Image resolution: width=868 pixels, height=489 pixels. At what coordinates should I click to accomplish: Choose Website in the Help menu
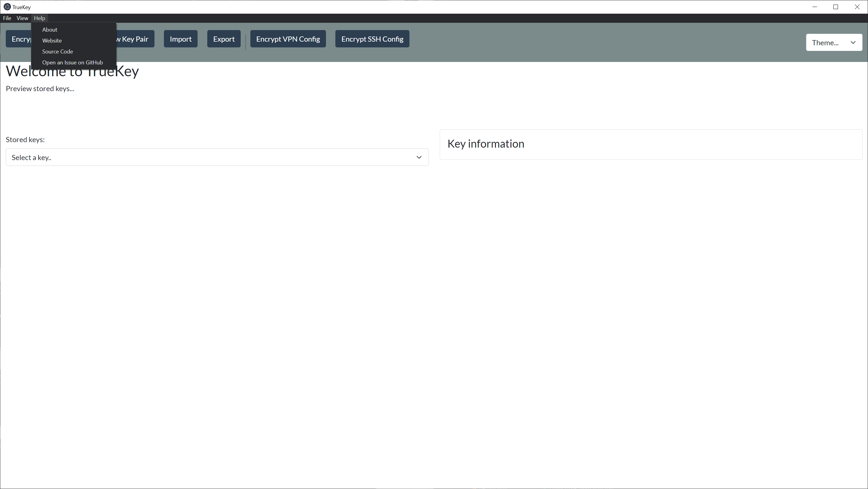tap(52, 40)
